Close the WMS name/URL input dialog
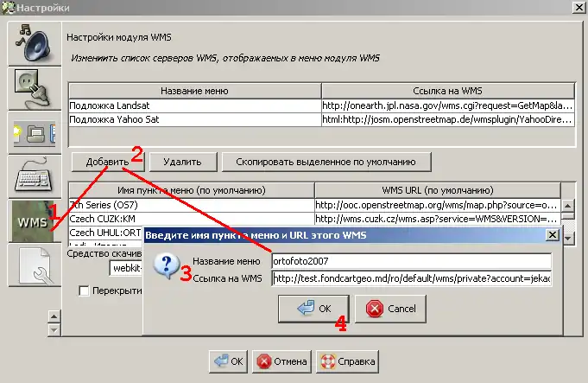The image size is (588, 383). 552,234
